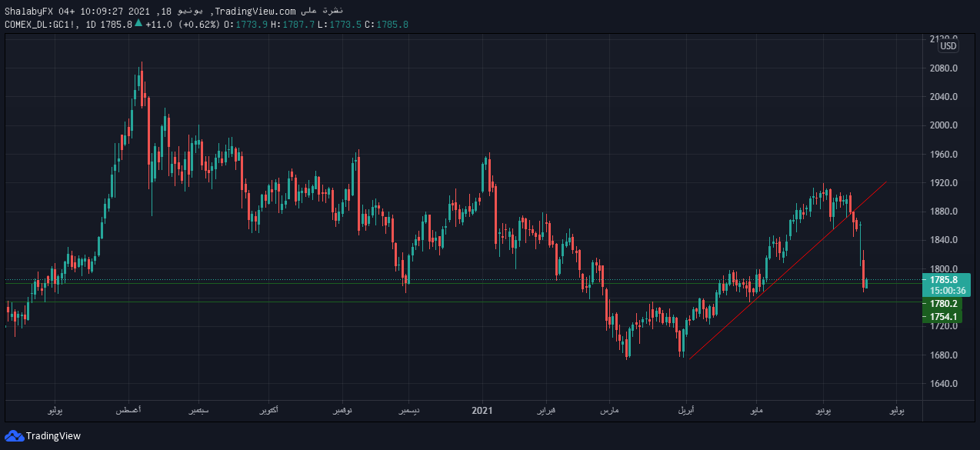Click the 1840.0 price axis label
Screen dimensions: 980x450
point(943,240)
